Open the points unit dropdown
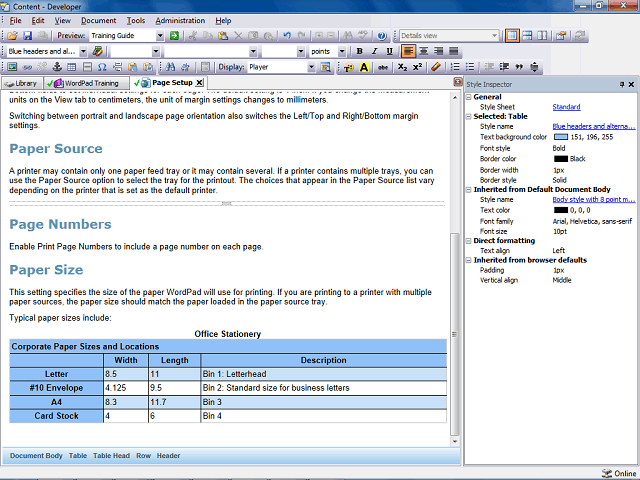 click(x=342, y=51)
